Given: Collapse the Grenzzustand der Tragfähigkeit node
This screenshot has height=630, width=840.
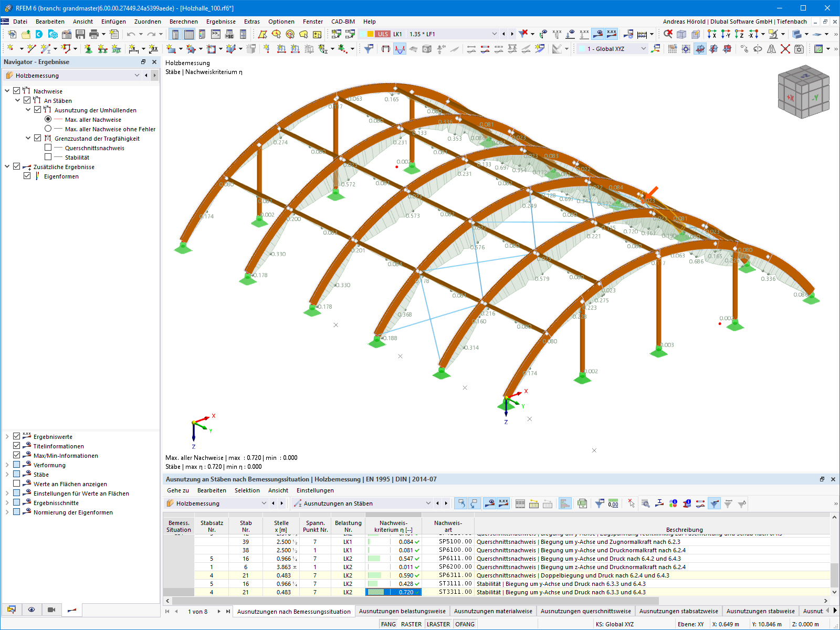Looking at the screenshot, I should pos(28,138).
